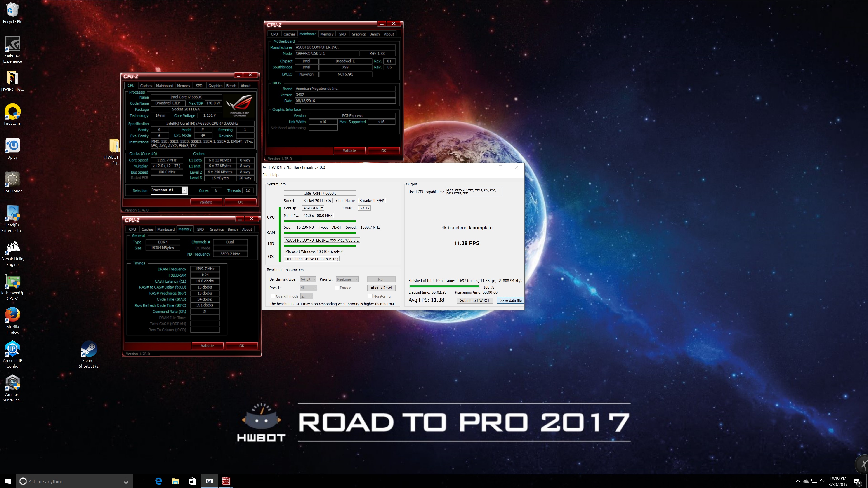
Task: Open TechPowerUp GPU-Z shortcut
Action: tap(12, 287)
